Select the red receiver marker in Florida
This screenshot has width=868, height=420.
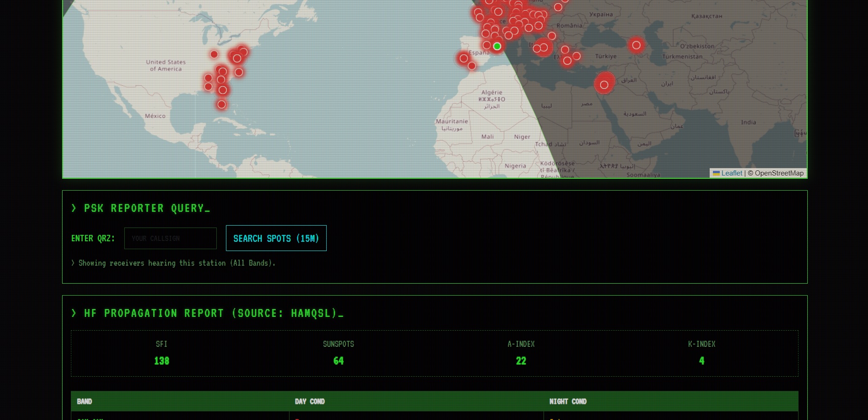pyautogui.click(x=221, y=105)
